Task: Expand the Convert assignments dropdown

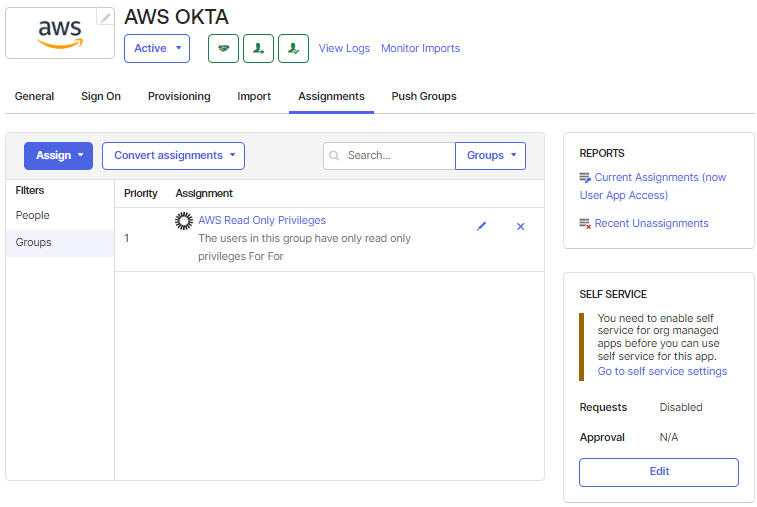Action: pos(173,155)
